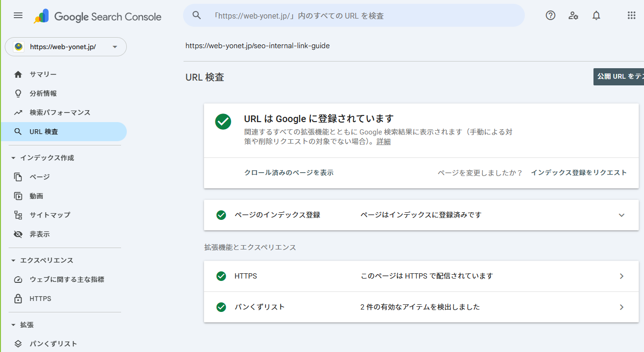The width and height of the screenshot is (644, 352).
Task: Click インデックス登録をリクエスト
Action: (x=579, y=173)
